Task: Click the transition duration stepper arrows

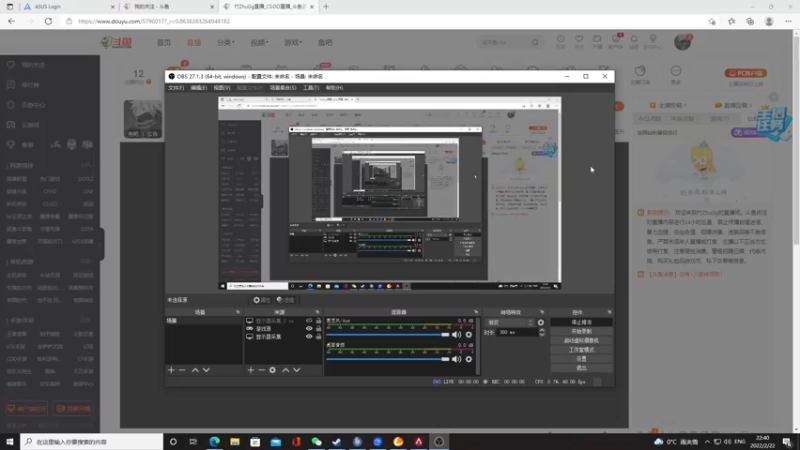Action: pyautogui.click(x=542, y=332)
